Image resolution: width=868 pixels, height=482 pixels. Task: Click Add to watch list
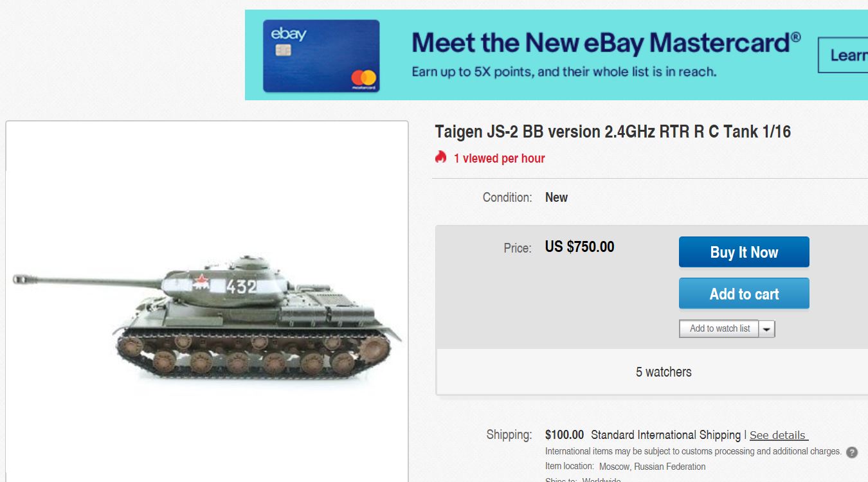(x=719, y=328)
